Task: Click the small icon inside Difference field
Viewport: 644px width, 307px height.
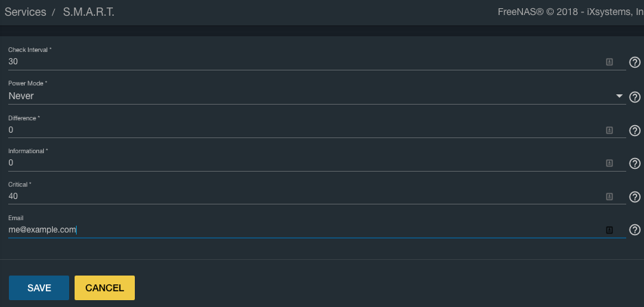Action: click(609, 130)
